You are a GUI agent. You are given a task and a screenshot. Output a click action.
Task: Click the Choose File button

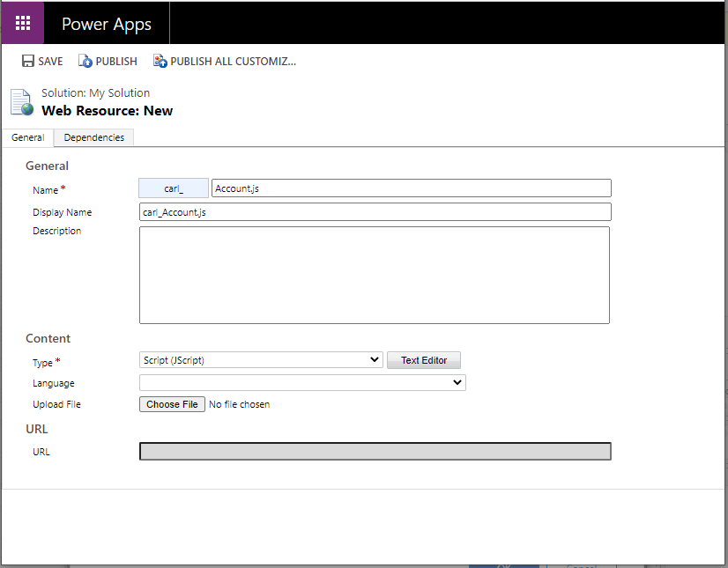171,403
